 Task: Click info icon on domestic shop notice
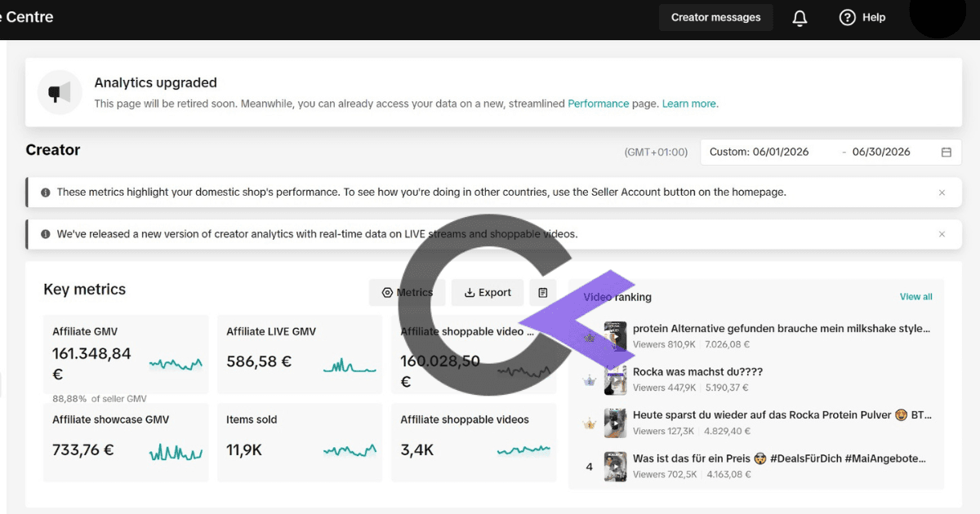pyautogui.click(x=45, y=193)
